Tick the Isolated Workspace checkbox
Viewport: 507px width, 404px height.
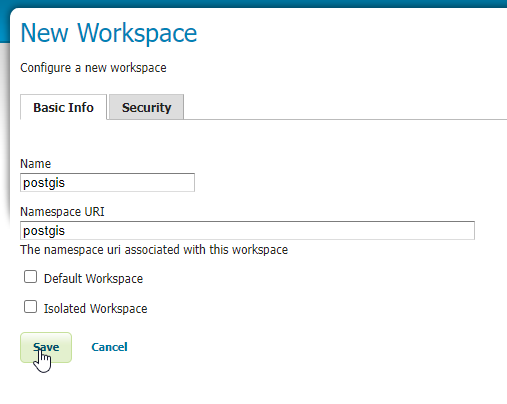[30, 307]
